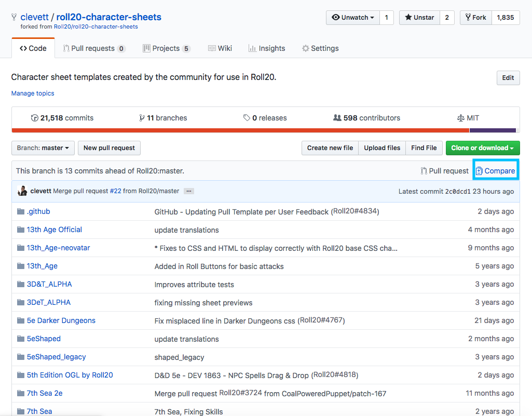Viewport: 532px width, 416px height.
Task: Open releases via the tag icon
Action: pyautogui.click(x=247, y=118)
